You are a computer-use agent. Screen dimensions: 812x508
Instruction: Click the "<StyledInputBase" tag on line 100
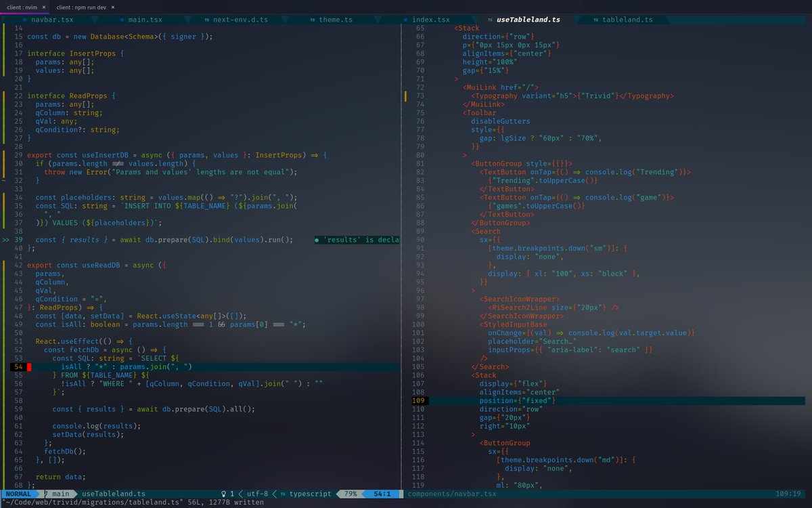pyautogui.click(x=513, y=324)
